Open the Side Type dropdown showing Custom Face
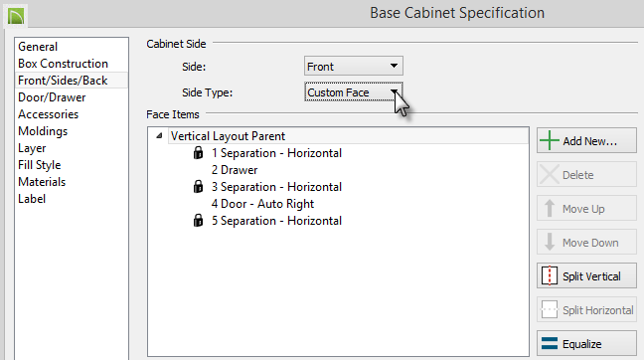The height and width of the screenshot is (360, 644). tap(353, 92)
